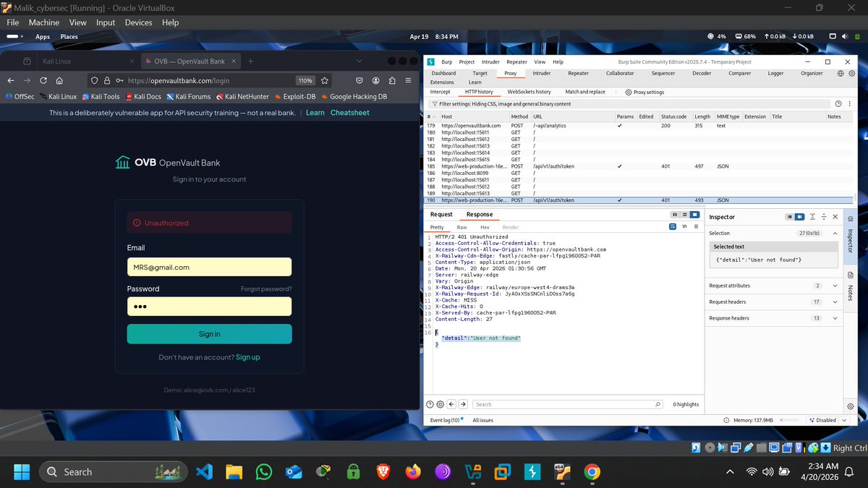Open Inspector settings gear at bottom right
The width and height of the screenshot is (868, 488).
850,406
